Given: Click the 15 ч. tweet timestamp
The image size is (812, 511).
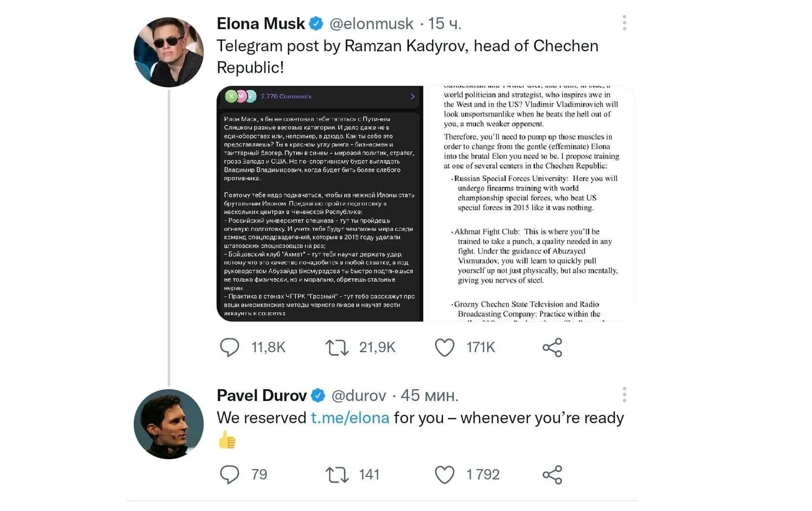Looking at the screenshot, I should [444, 24].
